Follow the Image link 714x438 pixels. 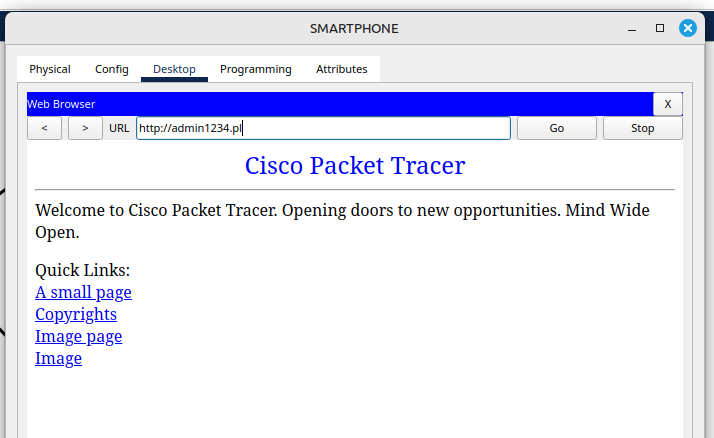[x=58, y=358]
